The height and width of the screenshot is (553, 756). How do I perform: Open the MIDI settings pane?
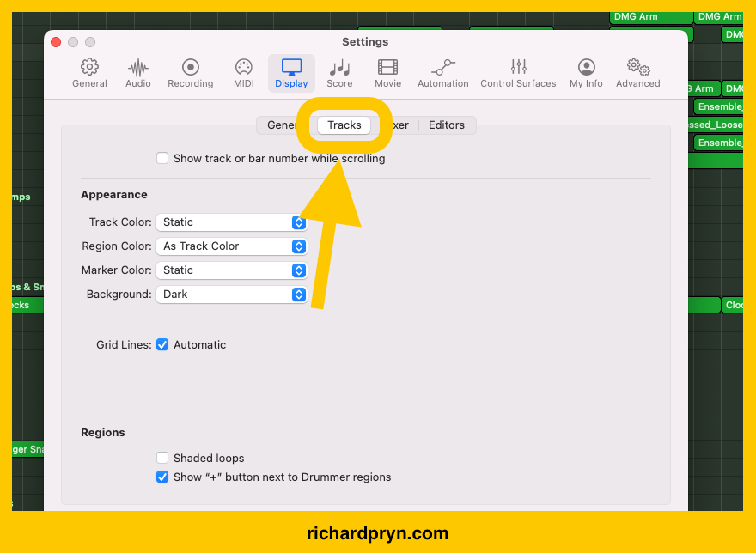[x=243, y=73]
